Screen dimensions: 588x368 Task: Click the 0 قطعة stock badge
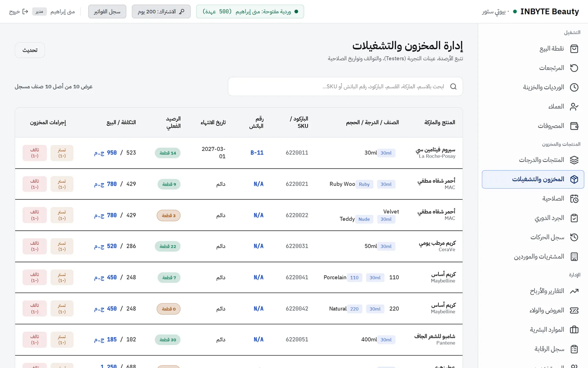tap(169, 309)
